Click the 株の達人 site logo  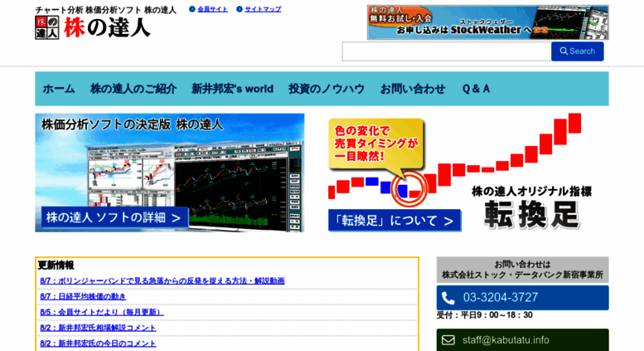93,27
